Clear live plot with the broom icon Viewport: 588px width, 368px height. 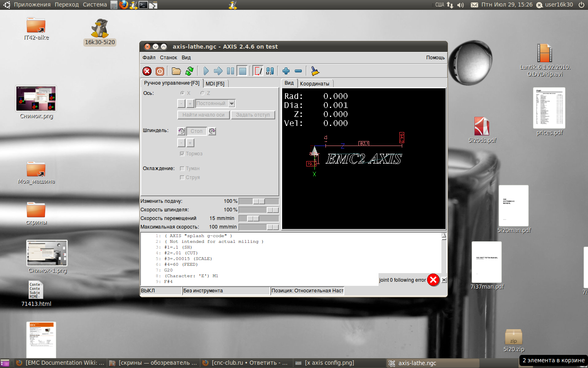315,71
